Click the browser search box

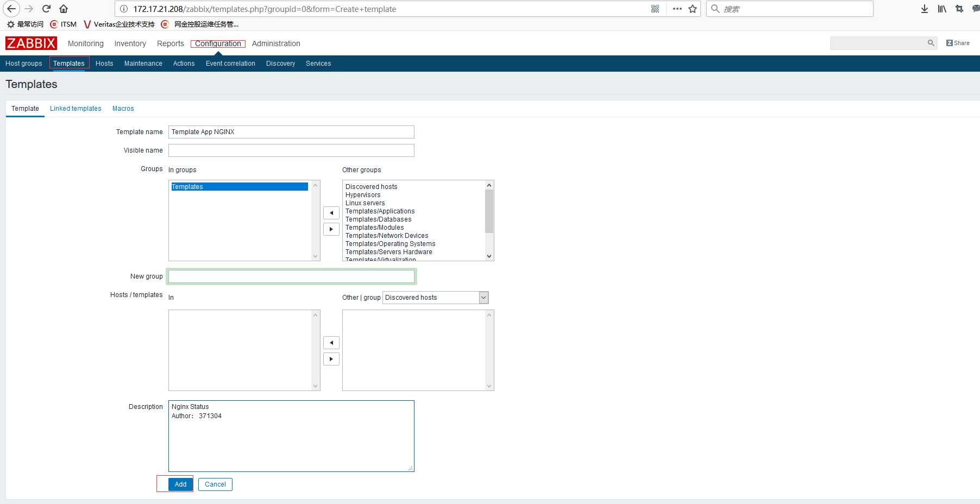pos(790,9)
